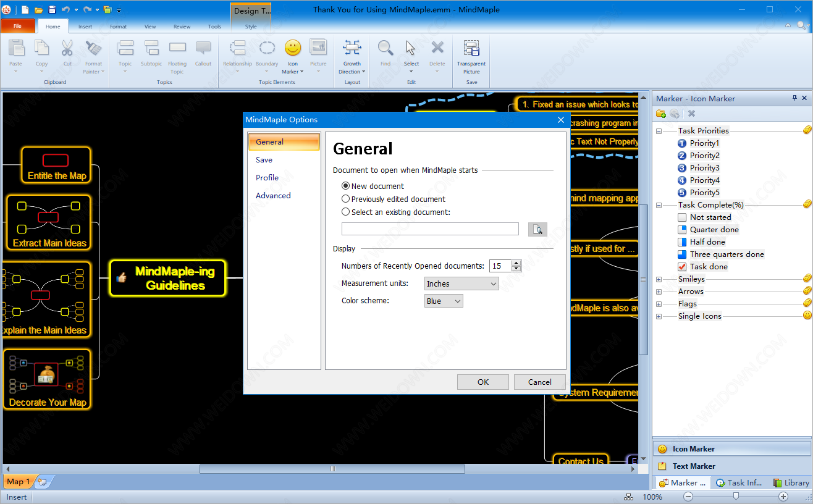Click the browse file icon beside path field

[537, 229]
